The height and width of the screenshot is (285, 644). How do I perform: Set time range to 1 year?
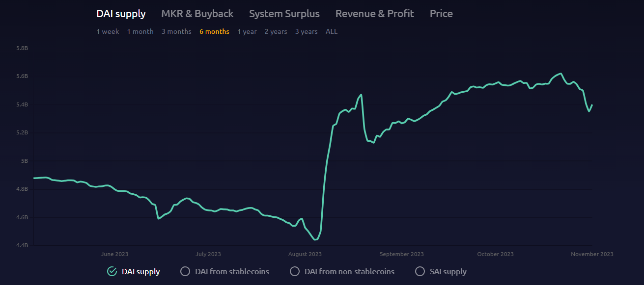point(247,31)
